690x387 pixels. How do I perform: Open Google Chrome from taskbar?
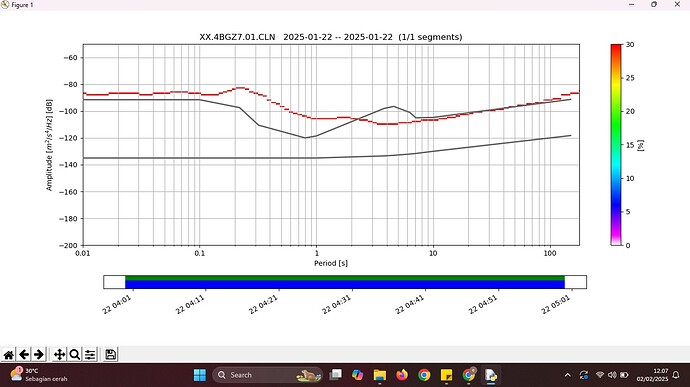pyautogui.click(x=424, y=375)
